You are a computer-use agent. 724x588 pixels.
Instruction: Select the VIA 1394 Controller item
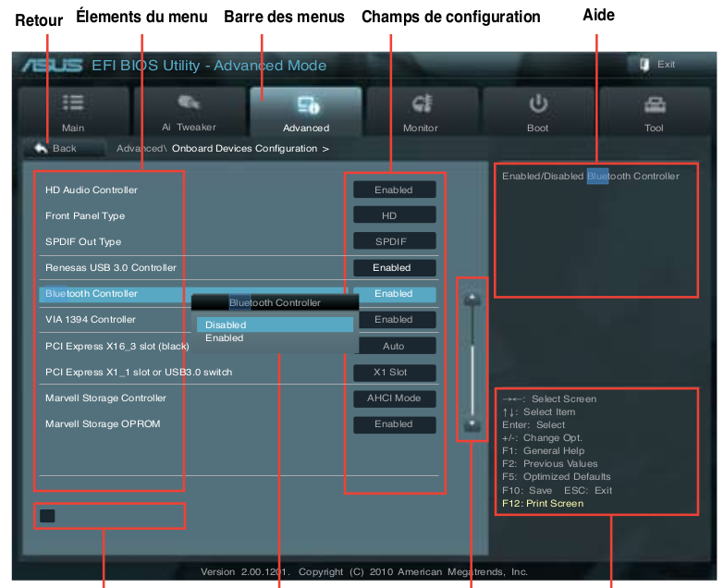(x=91, y=319)
